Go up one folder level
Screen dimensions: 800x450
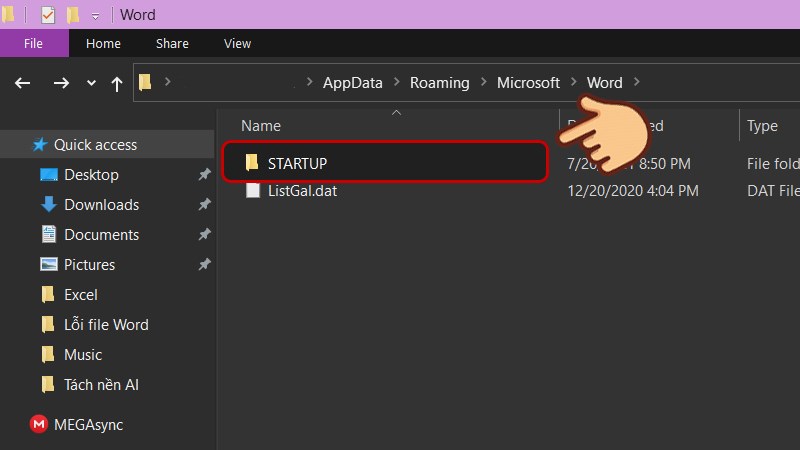point(116,83)
